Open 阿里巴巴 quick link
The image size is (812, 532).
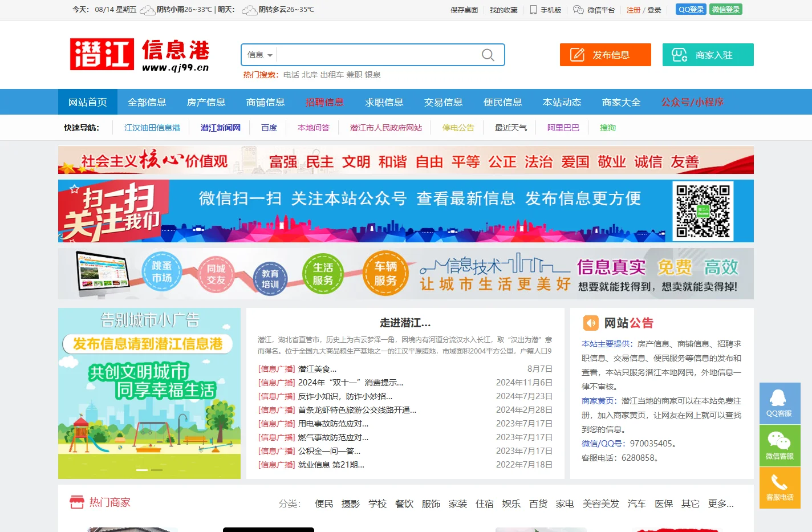pos(563,128)
